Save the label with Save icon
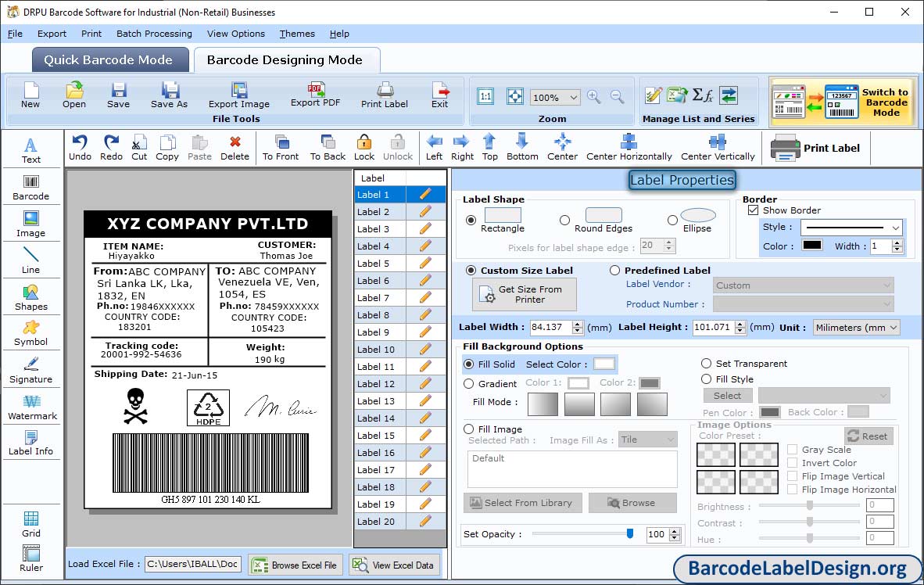924x585 pixels. [x=119, y=95]
